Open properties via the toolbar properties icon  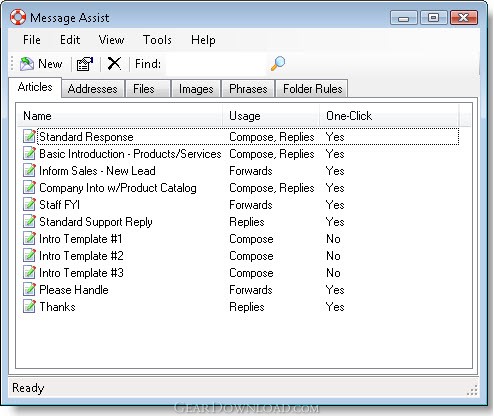(85, 64)
